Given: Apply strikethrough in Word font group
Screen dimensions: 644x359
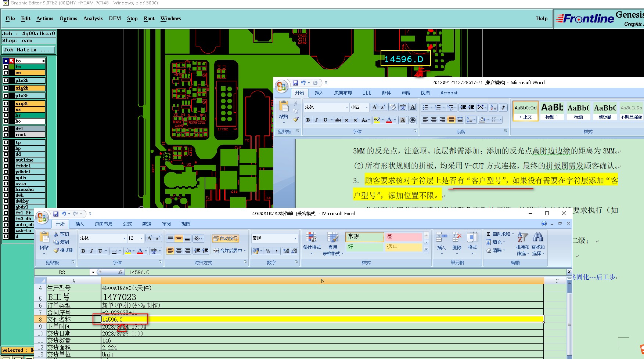Looking at the screenshot, I should coord(338,120).
